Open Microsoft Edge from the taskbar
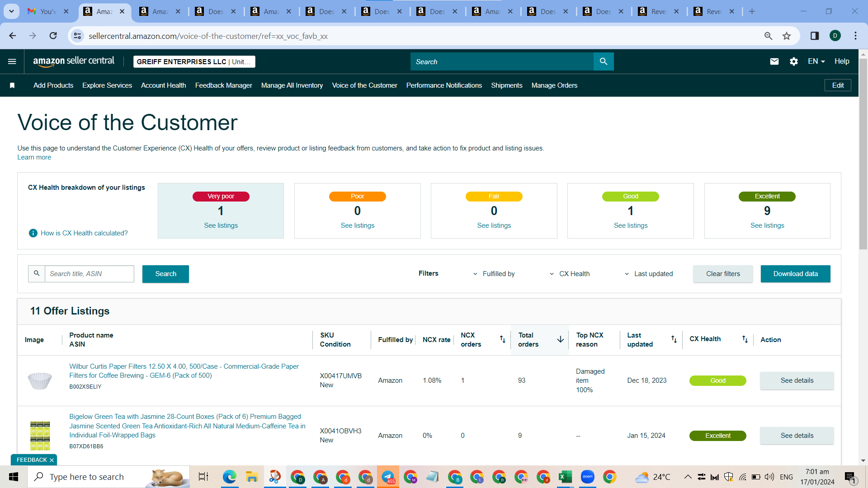 tap(230, 477)
